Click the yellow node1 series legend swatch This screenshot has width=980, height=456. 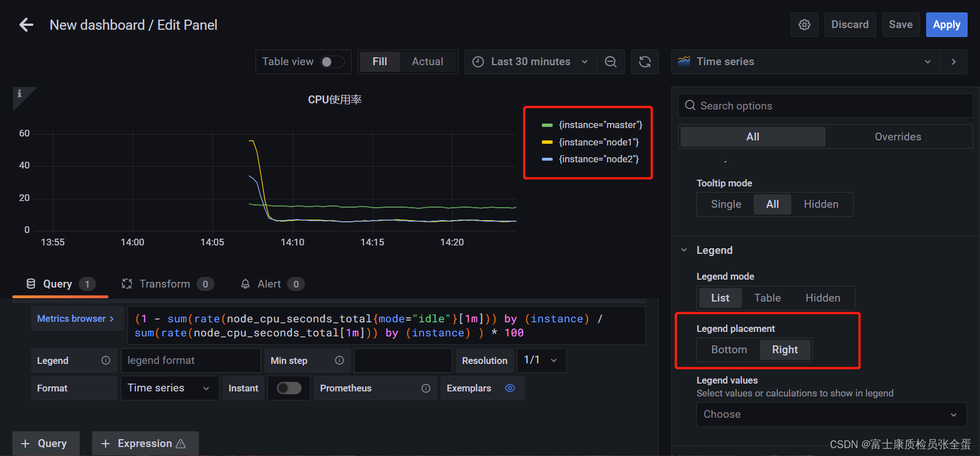547,143
